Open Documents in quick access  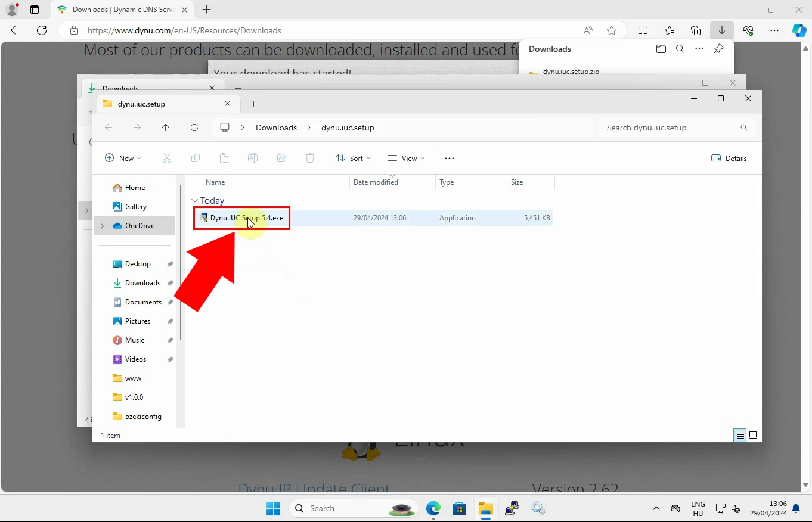point(143,302)
